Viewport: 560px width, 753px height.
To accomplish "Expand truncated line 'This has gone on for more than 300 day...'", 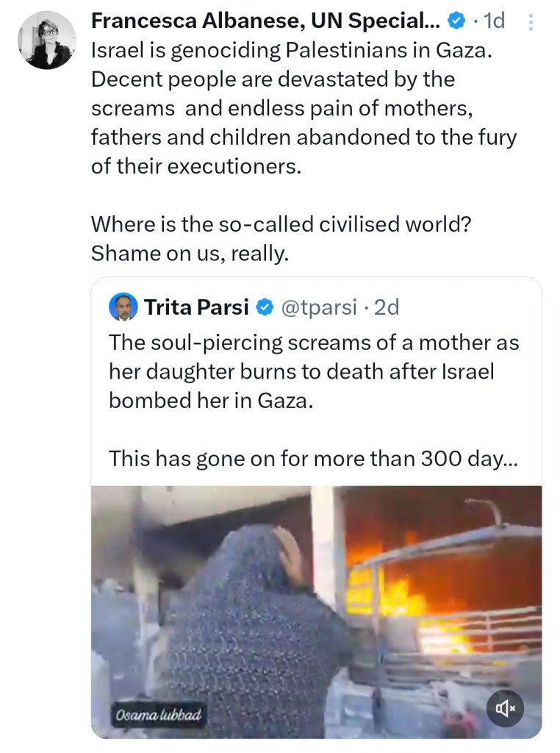I will pyautogui.click(x=313, y=459).
